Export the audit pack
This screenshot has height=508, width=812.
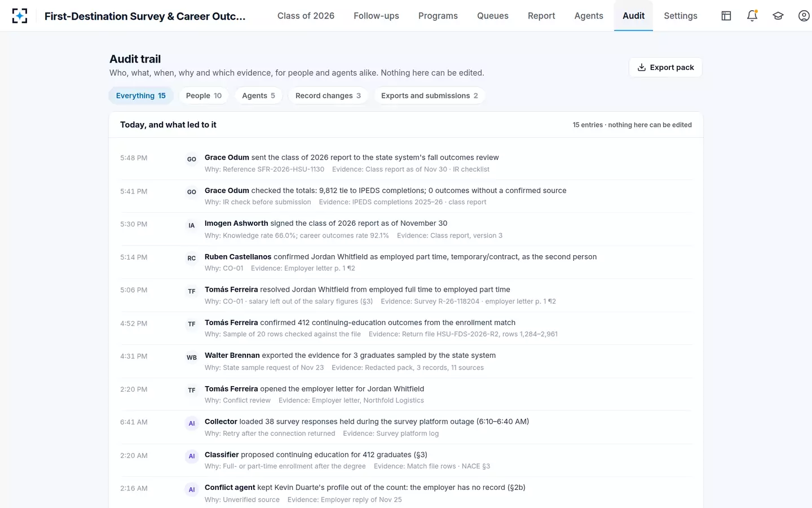[665, 67]
